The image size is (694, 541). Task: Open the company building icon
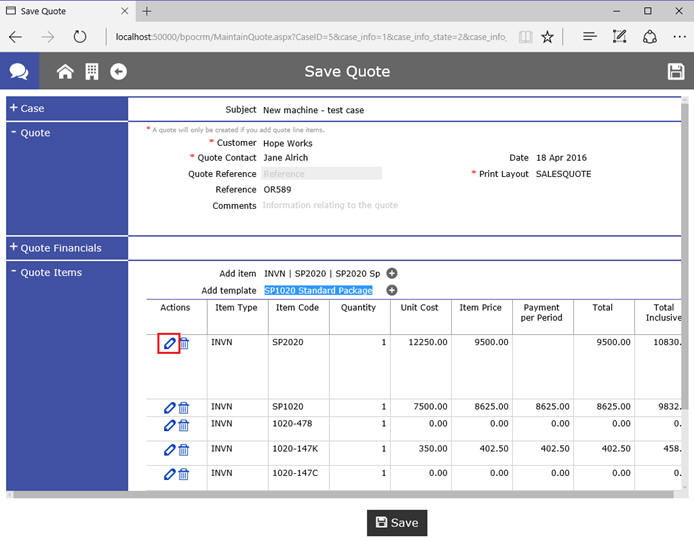pyautogui.click(x=91, y=71)
